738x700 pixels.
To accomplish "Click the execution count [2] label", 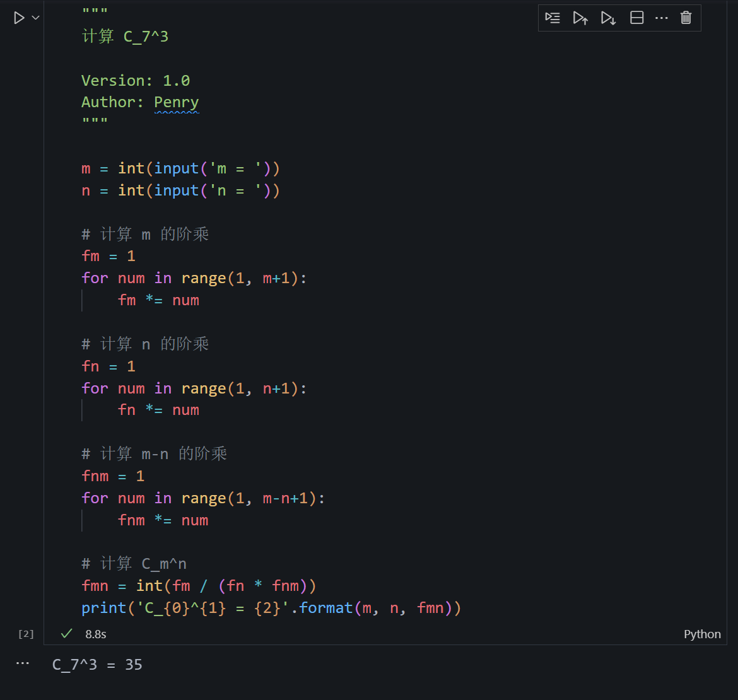I will point(26,634).
